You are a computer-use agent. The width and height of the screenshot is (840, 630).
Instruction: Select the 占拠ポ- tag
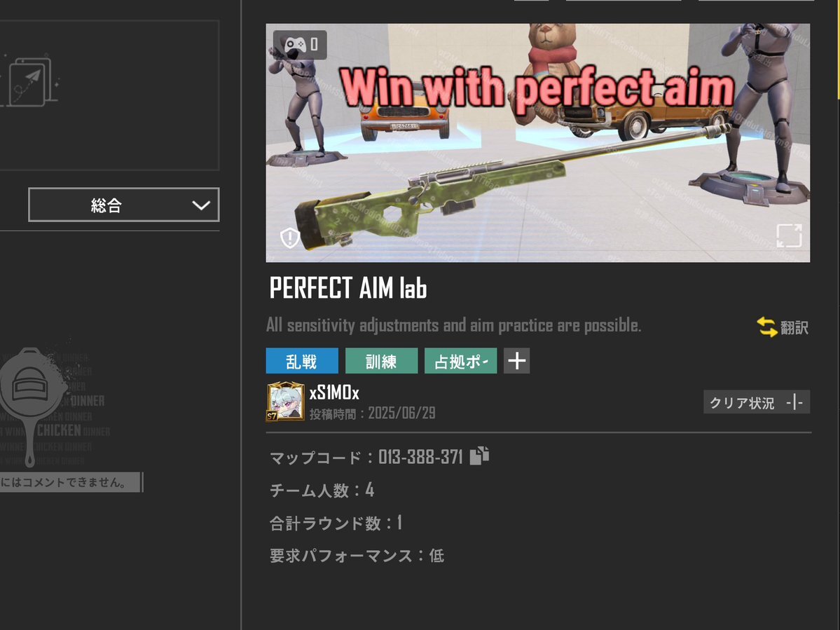[x=461, y=360]
